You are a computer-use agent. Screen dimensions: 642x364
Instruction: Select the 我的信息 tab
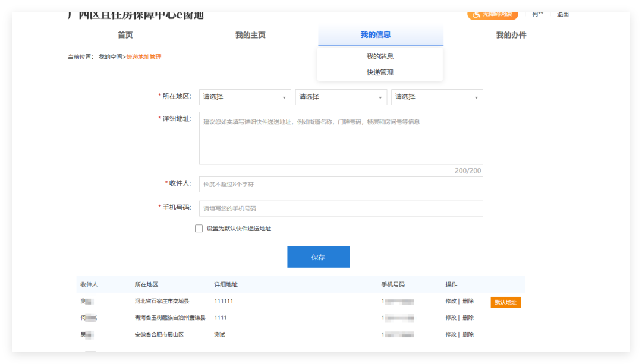click(376, 35)
